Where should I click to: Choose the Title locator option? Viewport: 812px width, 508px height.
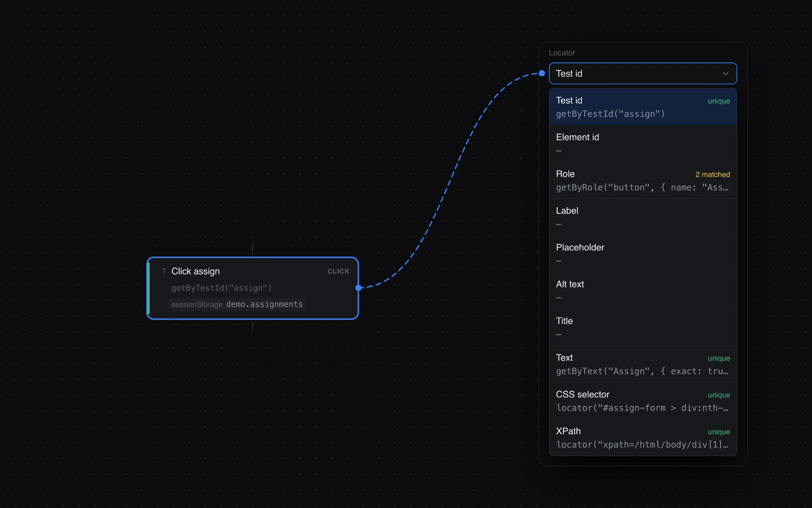click(642, 327)
